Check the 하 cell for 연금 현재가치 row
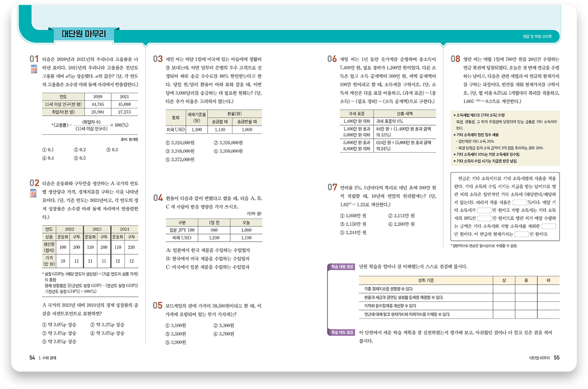 [548, 314]
